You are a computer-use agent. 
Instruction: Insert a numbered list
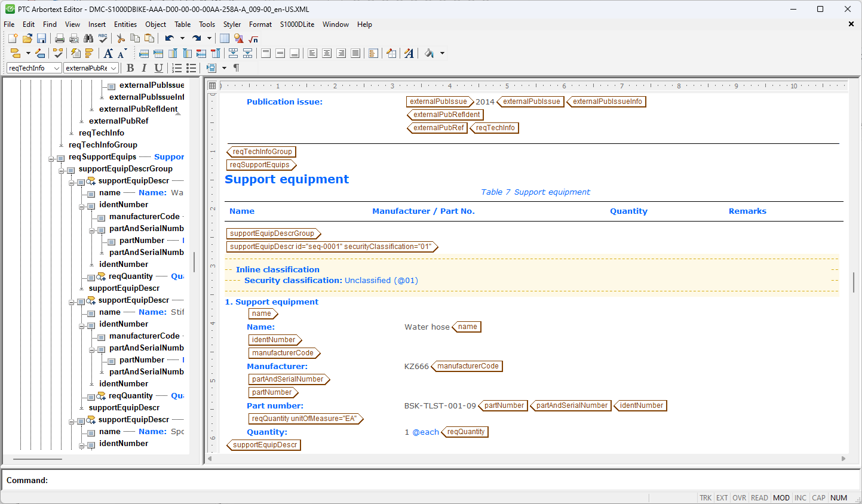tap(177, 68)
